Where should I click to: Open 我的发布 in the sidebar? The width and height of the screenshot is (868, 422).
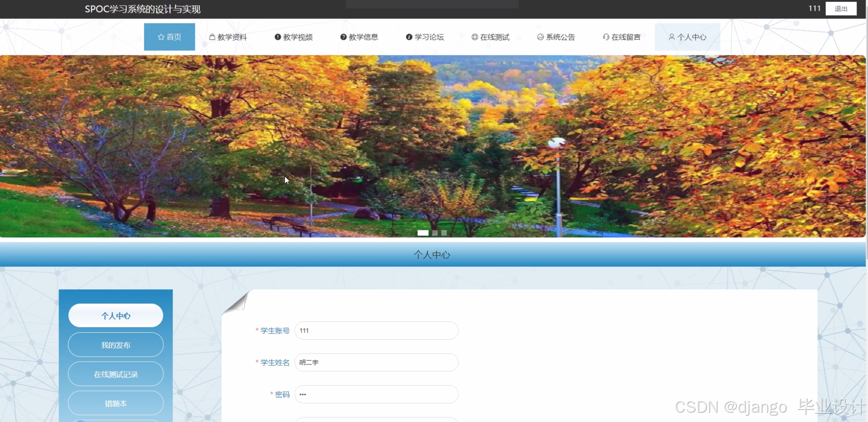(x=115, y=344)
